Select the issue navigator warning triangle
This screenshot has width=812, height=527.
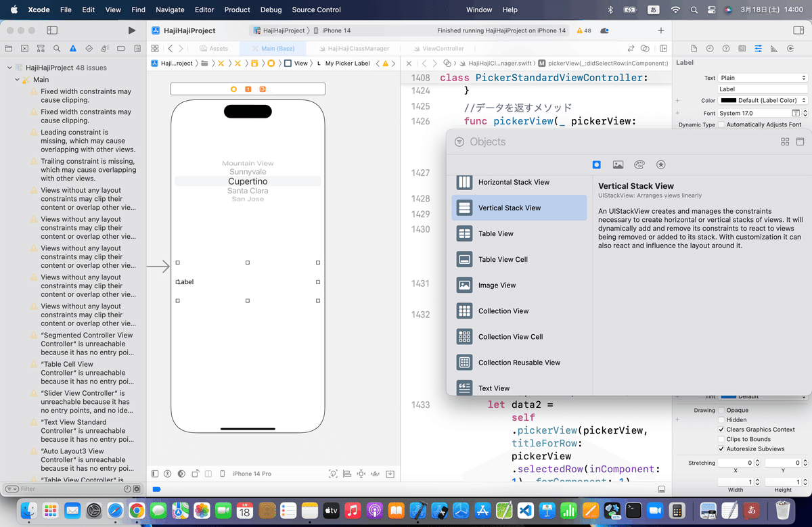(x=73, y=49)
